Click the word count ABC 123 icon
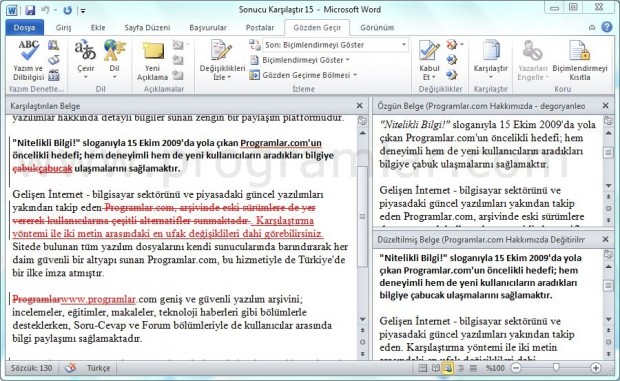620x381 pixels. pyautogui.click(x=53, y=75)
